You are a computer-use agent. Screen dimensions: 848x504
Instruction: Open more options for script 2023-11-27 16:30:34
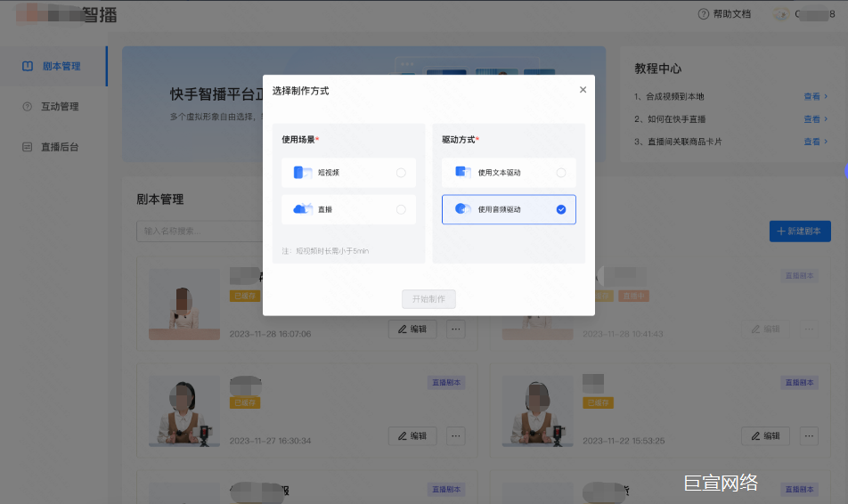click(456, 435)
